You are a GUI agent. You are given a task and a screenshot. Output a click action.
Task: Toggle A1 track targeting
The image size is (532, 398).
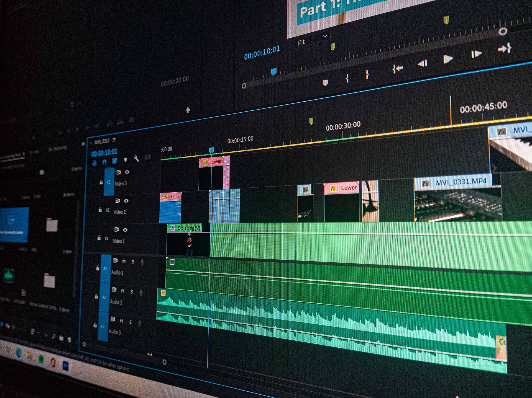[106, 269]
